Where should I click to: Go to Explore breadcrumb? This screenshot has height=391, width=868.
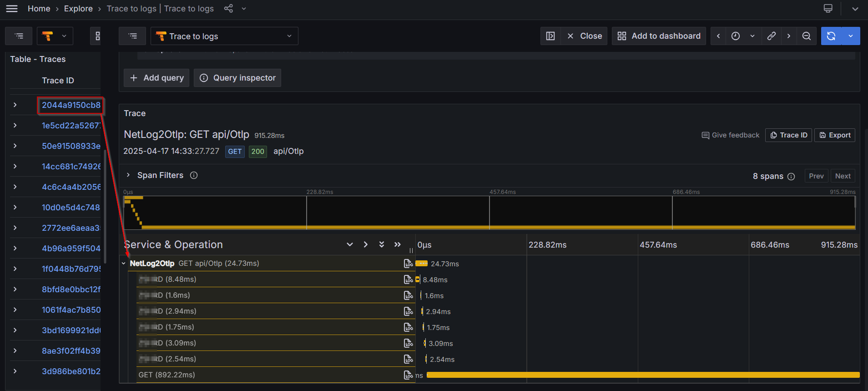click(78, 9)
